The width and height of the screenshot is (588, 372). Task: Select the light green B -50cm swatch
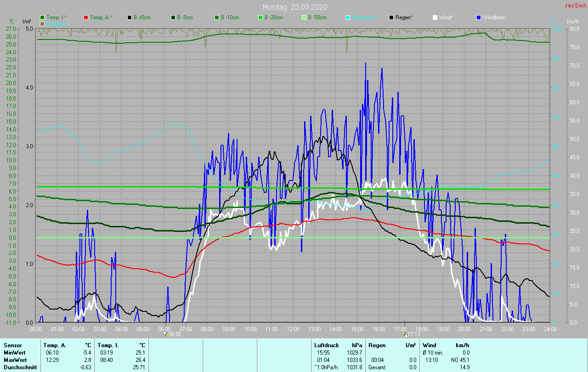(304, 17)
